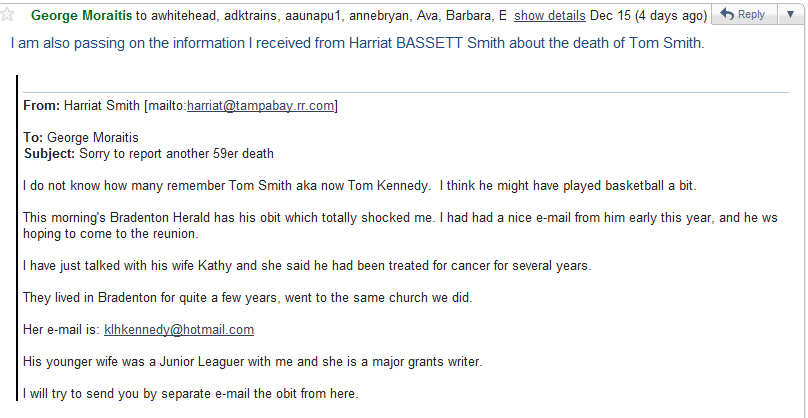Click the "show details" link
Screen dimensions: 808x418
[549, 16]
